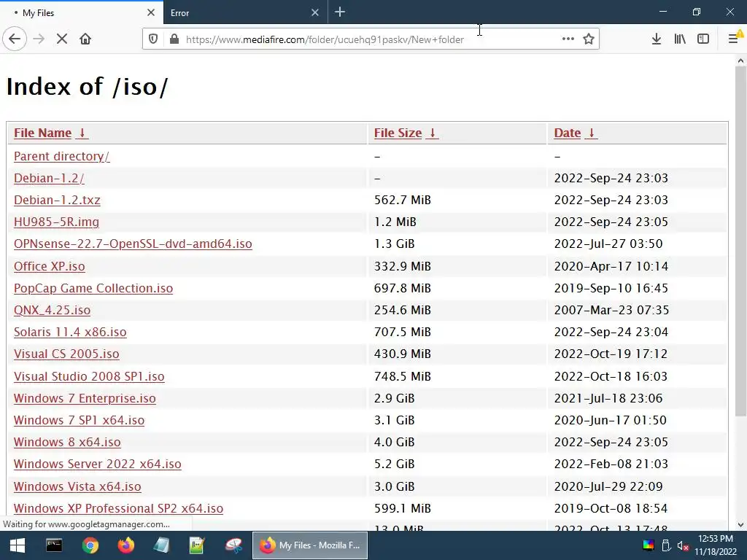Click the Windows 8 x64.iso link

point(67,442)
